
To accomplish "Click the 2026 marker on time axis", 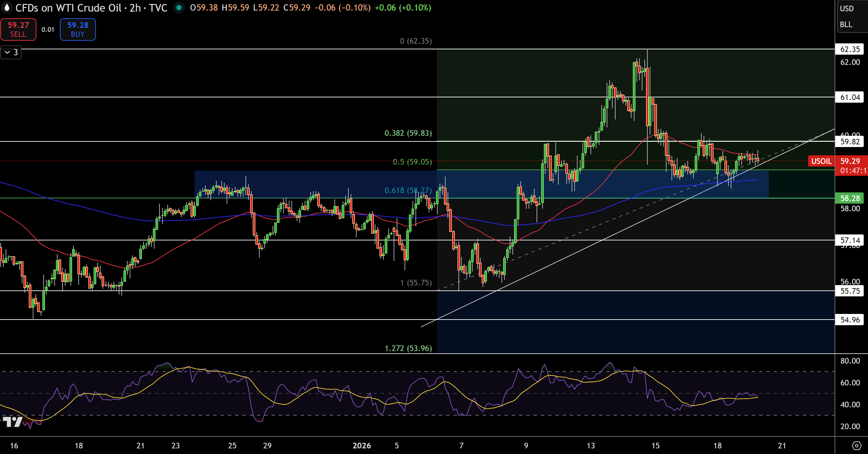I will tap(362, 446).
